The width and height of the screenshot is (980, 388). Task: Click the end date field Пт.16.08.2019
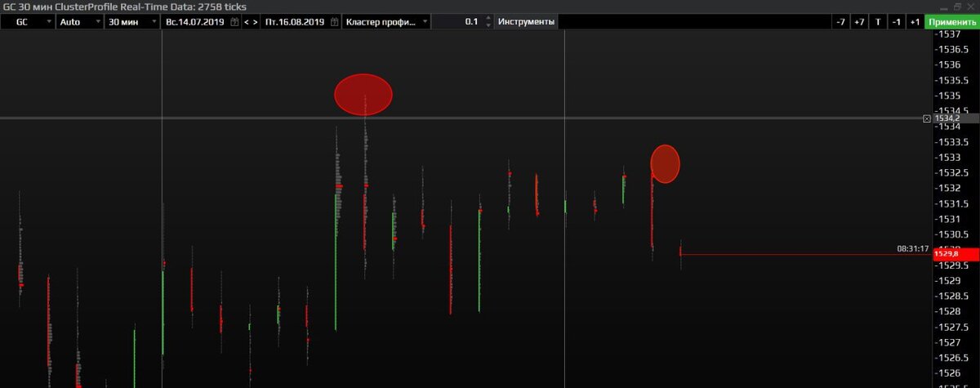click(293, 22)
